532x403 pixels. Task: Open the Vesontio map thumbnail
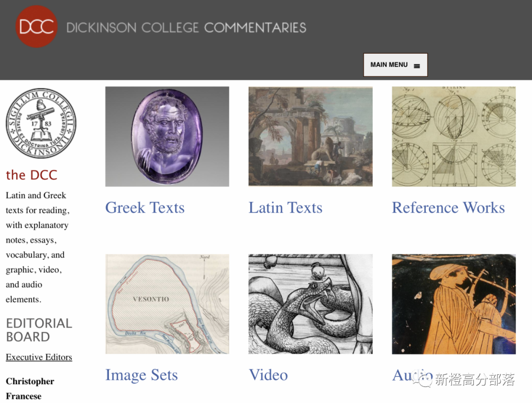click(x=167, y=303)
